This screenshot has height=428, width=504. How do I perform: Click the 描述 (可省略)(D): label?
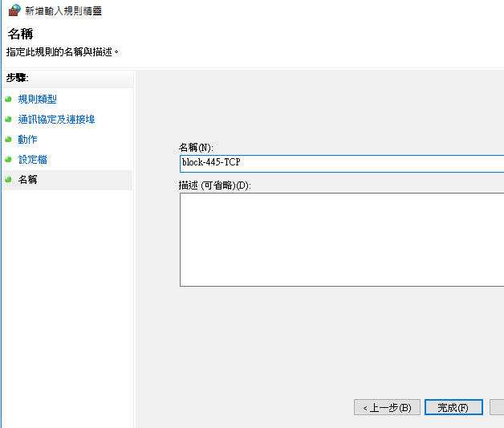click(215, 185)
